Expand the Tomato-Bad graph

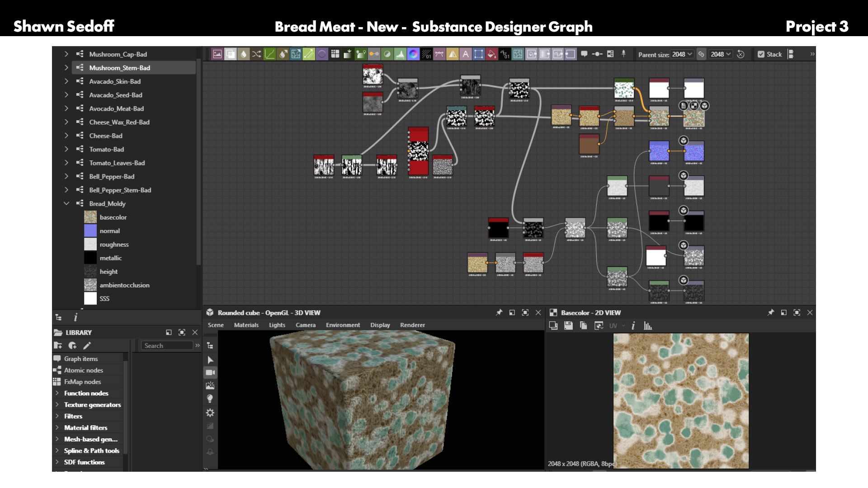[x=66, y=149]
